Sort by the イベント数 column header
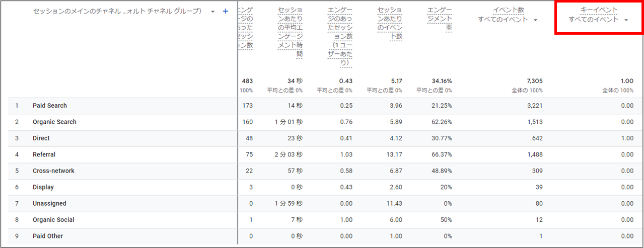Viewport: 644px width, 248px height. 508,10
